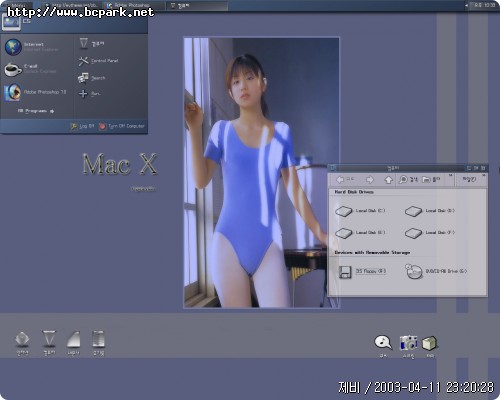Select the DVD/CD-RW Drive icon
The width and height of the screenshot is (500, 400).
pyautogui.click(x=436, y=271)
